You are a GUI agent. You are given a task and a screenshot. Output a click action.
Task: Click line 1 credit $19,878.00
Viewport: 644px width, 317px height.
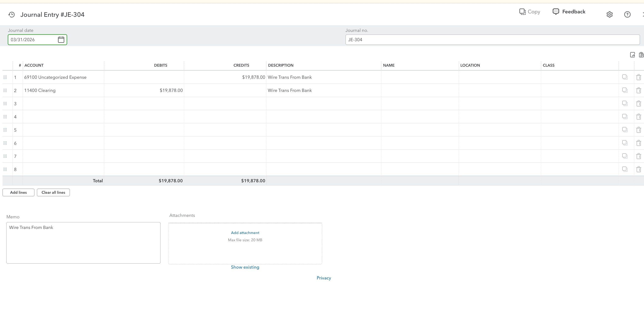click(x=253, y=77)
